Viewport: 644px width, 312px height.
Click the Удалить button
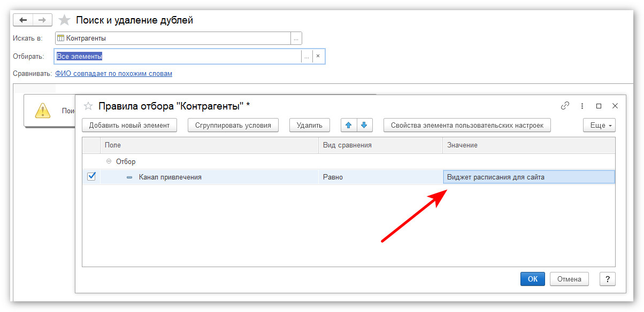pos(310,126)
